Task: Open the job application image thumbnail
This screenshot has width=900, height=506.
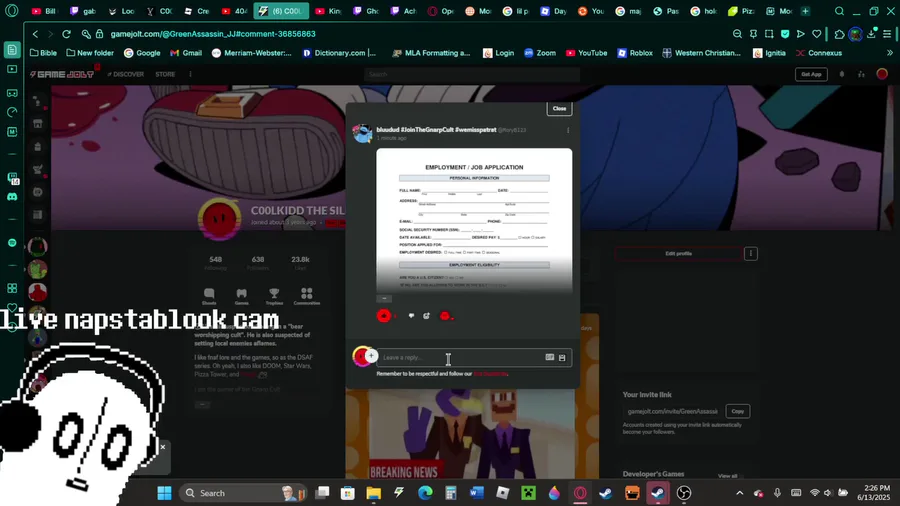Action: (x=474, y=221)
